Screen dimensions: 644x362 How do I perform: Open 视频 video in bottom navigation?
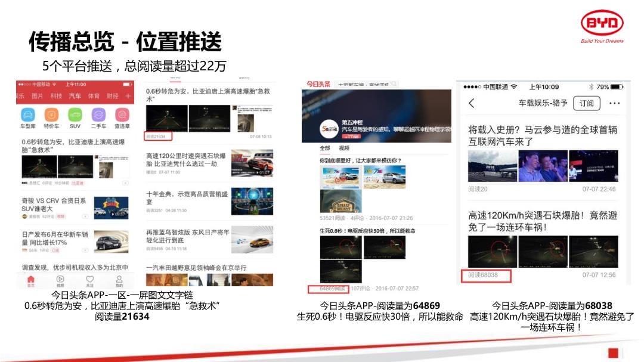pos(60,281)
